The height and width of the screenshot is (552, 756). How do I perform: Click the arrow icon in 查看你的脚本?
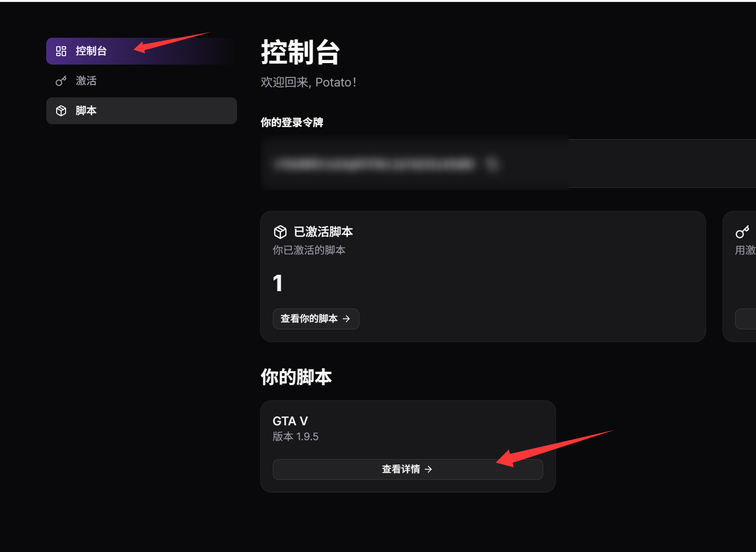coord(346,319)
